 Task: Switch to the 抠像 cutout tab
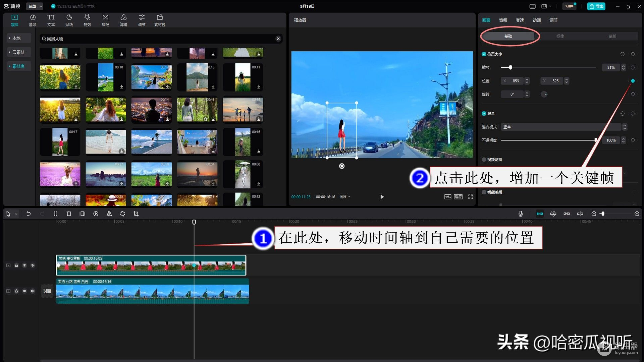click(x=560, y=36)
